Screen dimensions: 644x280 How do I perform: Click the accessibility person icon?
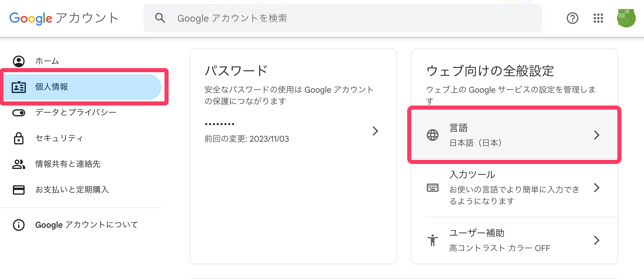pyautogui.click(x=432, y=240)
